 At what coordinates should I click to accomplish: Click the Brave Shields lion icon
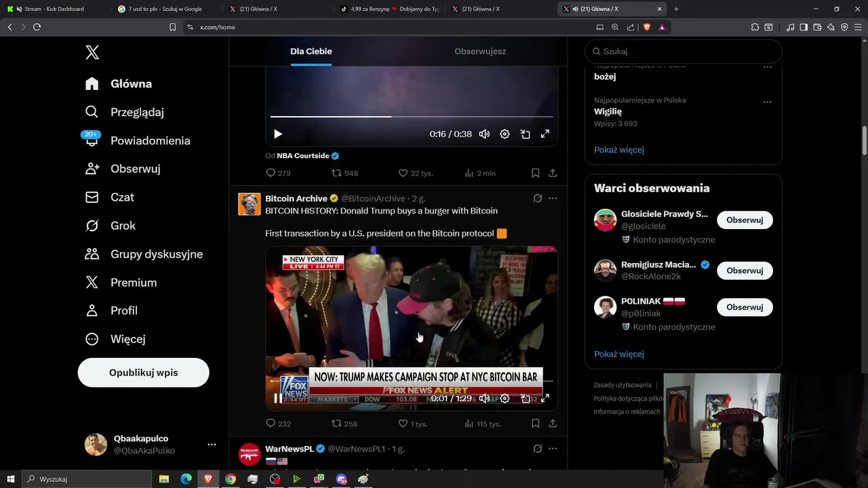(646, 27)
